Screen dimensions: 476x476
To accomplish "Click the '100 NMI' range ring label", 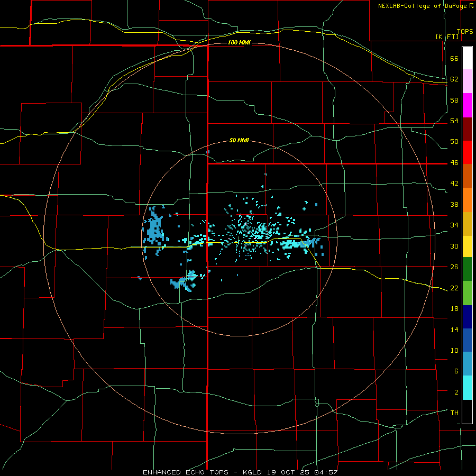I will coord(239,42).
